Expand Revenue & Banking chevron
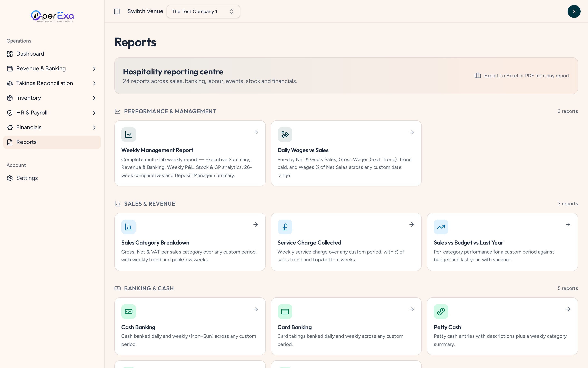 (94, 69)
